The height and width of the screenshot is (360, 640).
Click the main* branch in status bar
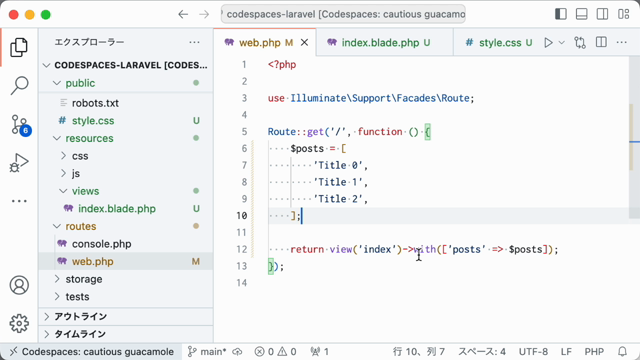pyautogui.click(x=207, y=351)
